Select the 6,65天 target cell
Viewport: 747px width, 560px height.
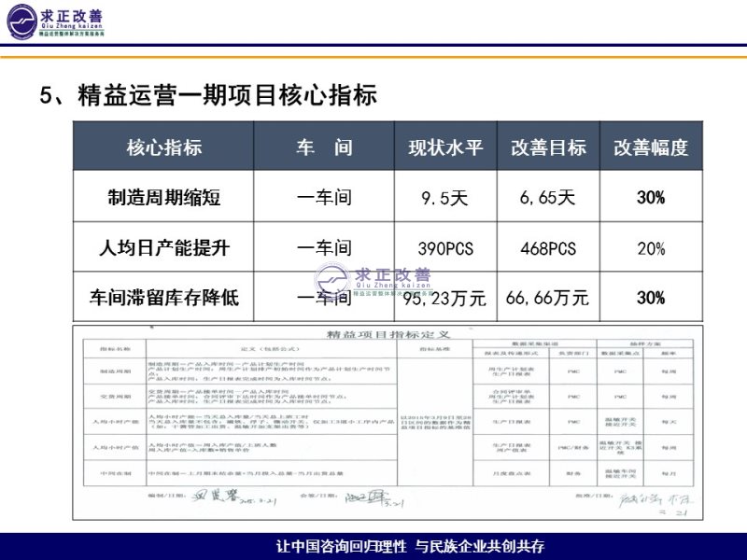click(x=548, y=198)
